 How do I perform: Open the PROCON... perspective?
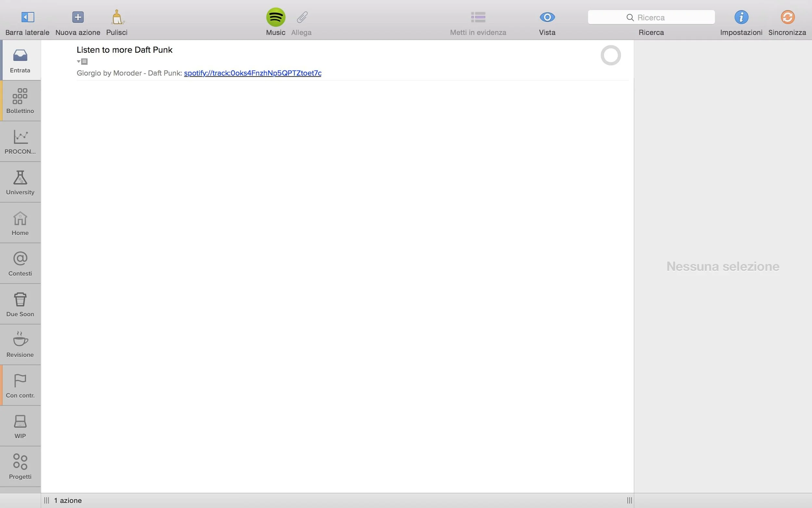click(x=20, y=141)
